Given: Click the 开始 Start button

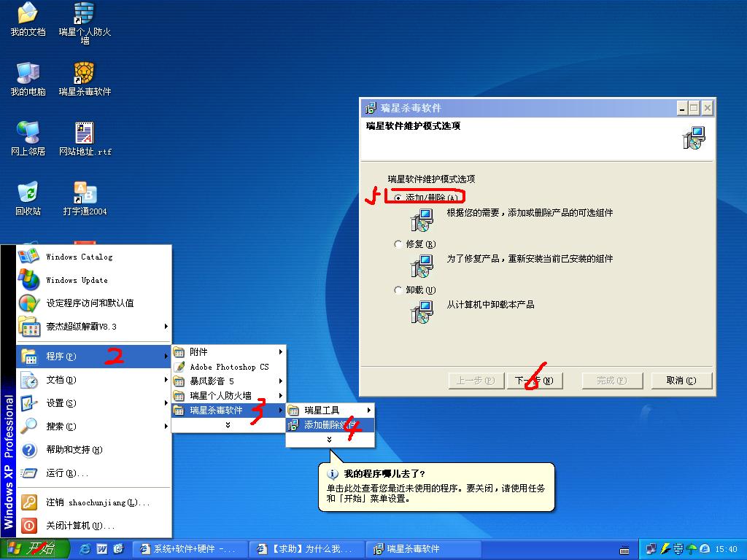Looking at the screenshot, I should tap(35, 549).
